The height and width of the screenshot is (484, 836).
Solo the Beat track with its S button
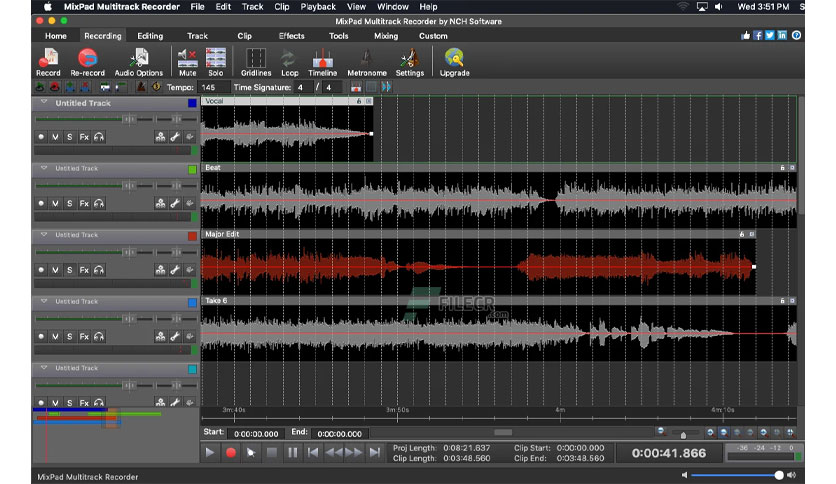point(69,204)
